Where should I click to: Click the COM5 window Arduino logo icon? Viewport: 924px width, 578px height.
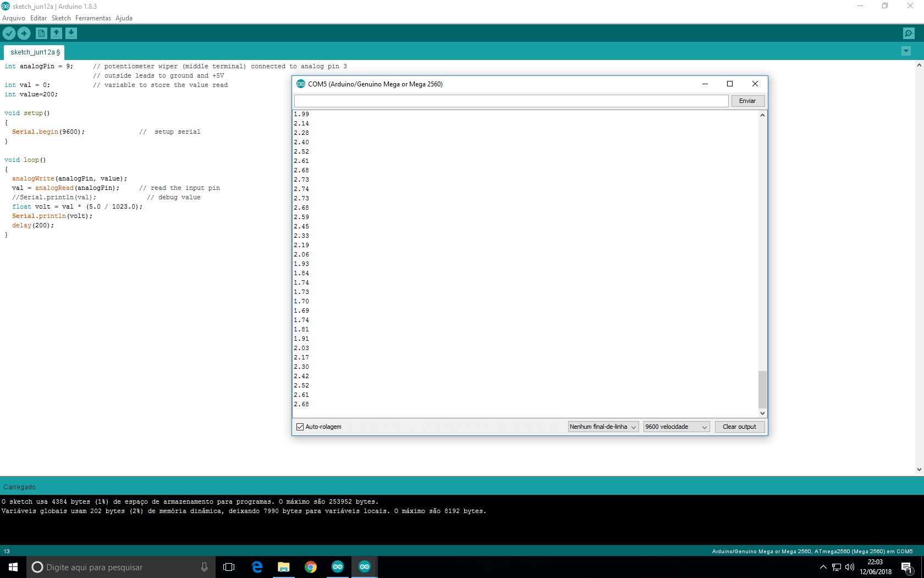coord(301,84)
